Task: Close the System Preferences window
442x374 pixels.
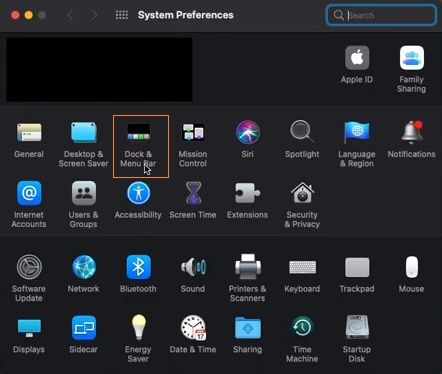Action: click(x=15, y=15)
